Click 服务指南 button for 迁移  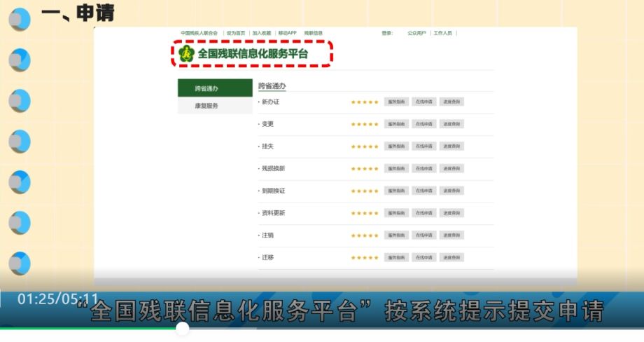coord(396,257)
